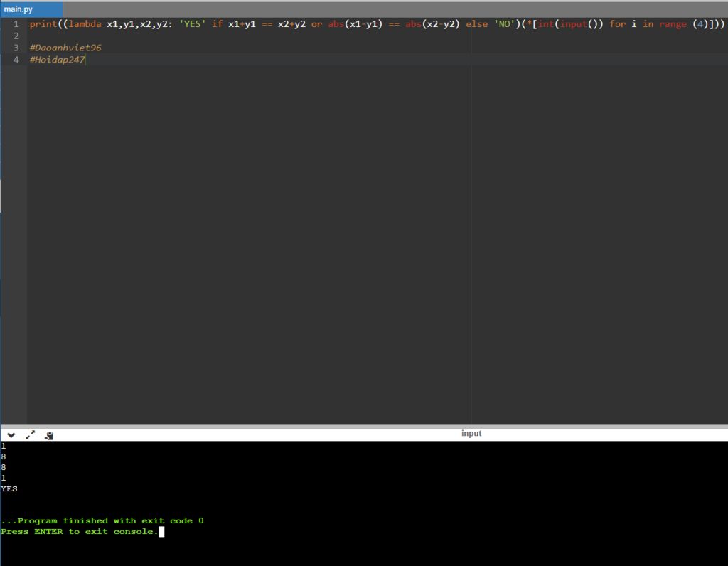This screenshot has width=728, height=566.
Task: Click the lambda keyword in code
Action: (x=85, y=24)
